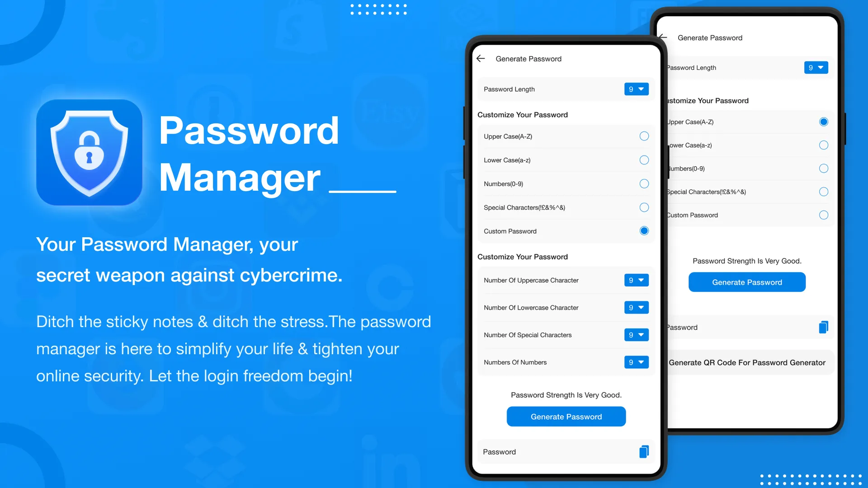Open Generate Password screen header
This screenshot has height=488, width=868.
coord(528,58)
